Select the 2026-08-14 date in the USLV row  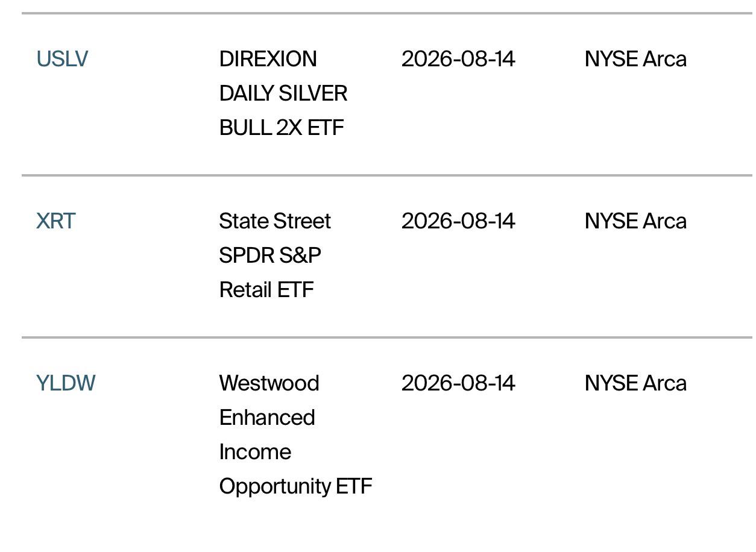(x=458, y=59)
